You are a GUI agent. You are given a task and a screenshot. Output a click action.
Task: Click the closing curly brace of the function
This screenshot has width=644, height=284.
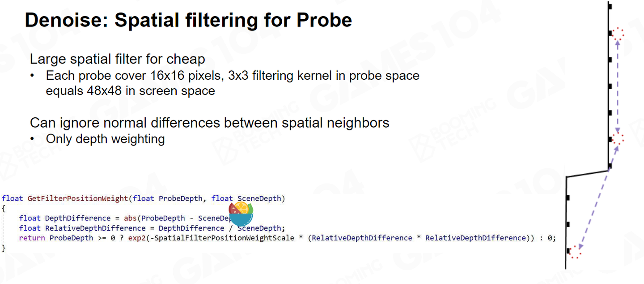(4, 248)
